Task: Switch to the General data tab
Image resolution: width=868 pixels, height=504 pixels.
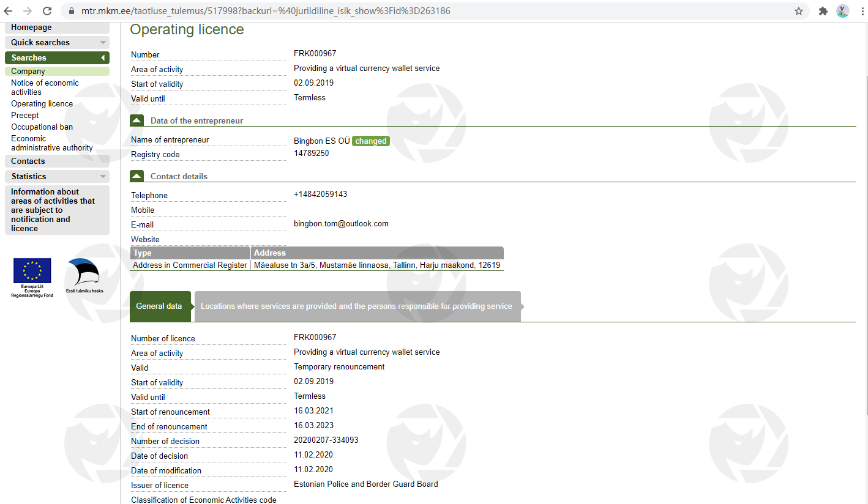Action: tap(159, 306)
